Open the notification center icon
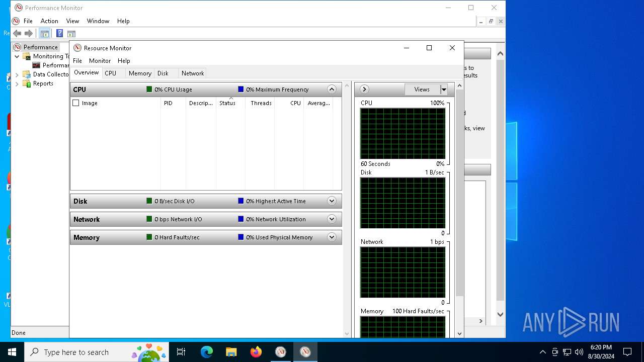This screenshot has height=362, width=644. [627, 352]
